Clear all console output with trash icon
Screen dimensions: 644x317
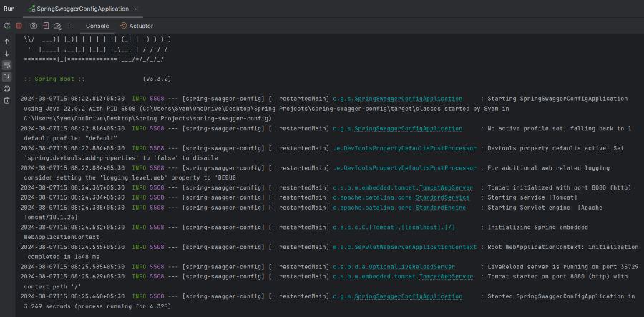7,100
